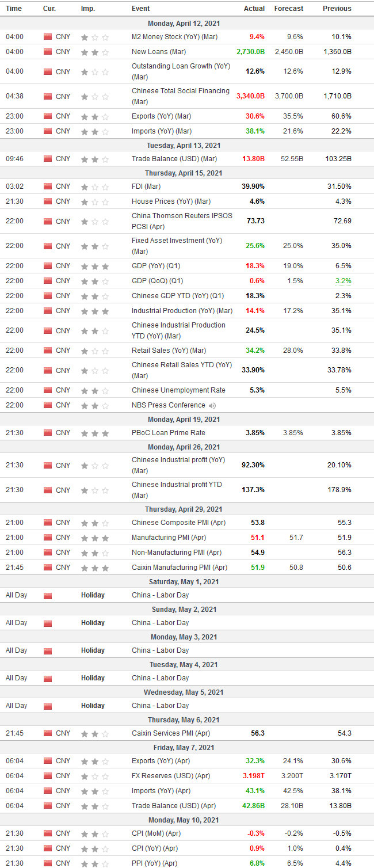Viewport: 374px width, 868px height.
Task: Click the Imp. column header
Action: pyautogui.click(x=88, y=9)
